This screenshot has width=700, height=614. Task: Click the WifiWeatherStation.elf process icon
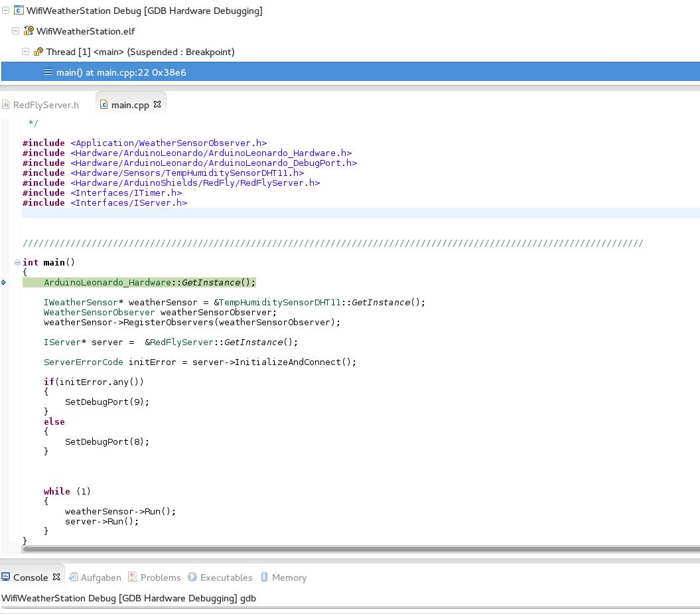tap(29, 31)
